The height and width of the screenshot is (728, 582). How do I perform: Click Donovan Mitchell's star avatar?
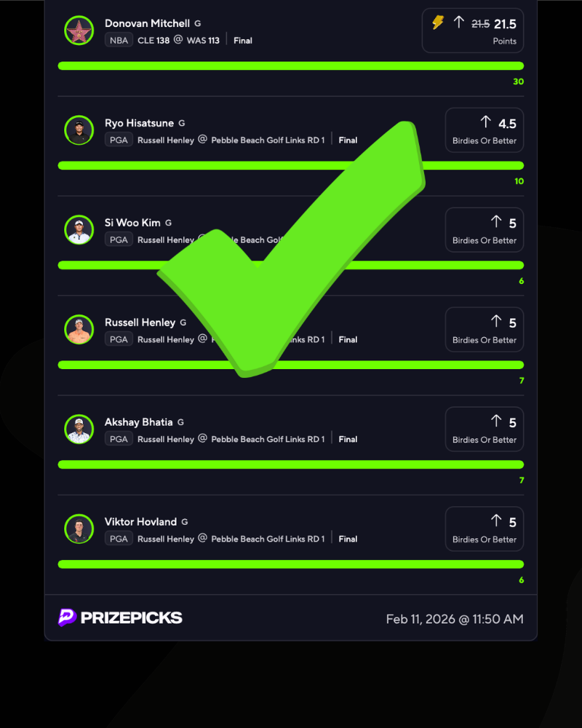pos(79,31)
